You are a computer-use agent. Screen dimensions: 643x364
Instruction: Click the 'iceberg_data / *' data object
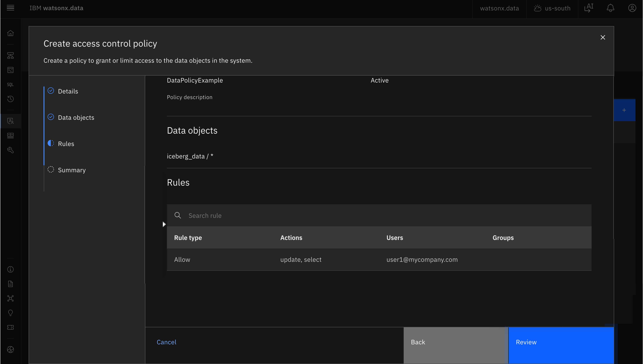click(x=190, y=156)
